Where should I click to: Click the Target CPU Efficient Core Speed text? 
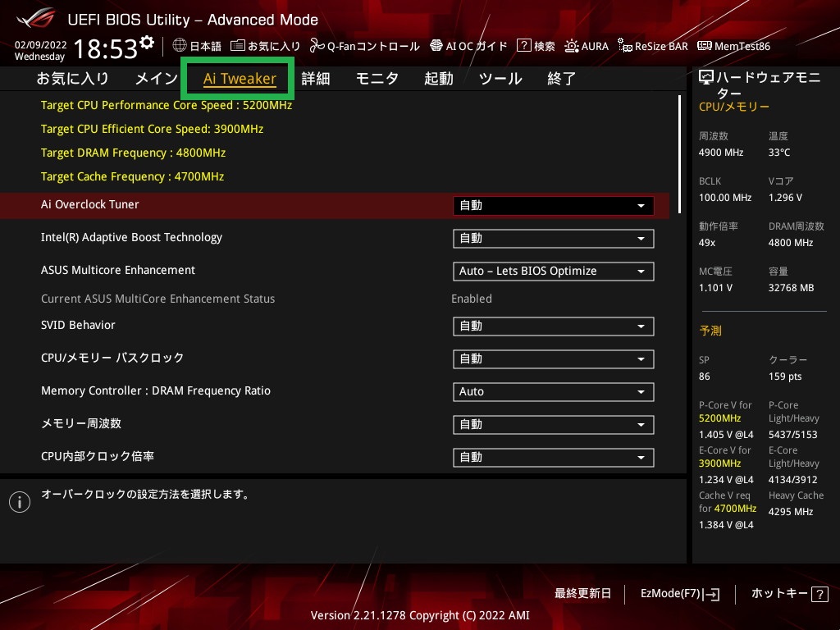pyautogui.click(x=152, y=129)
